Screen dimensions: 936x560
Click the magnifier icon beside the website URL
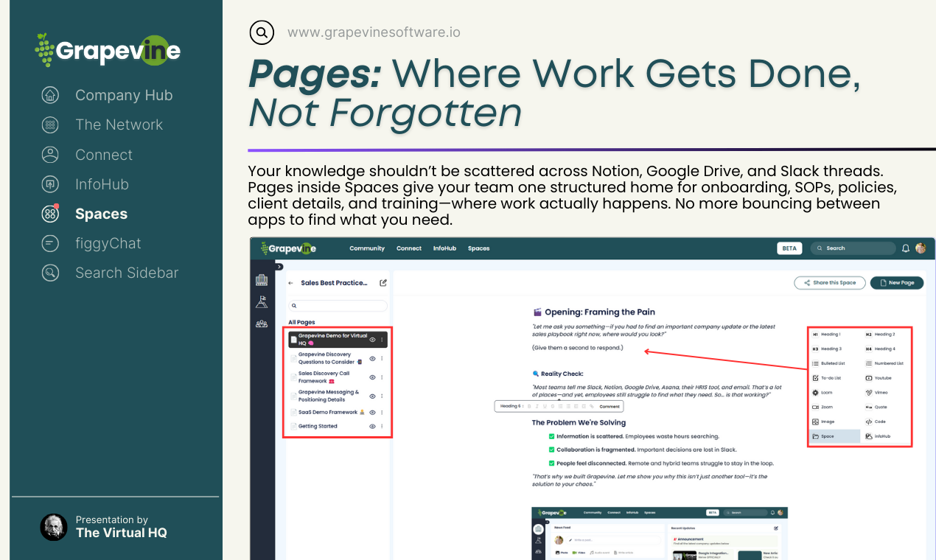(x=262, y=32)
